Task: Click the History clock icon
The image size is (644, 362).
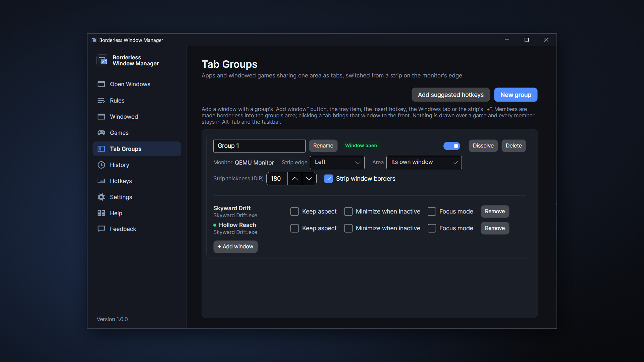Action: coord(101,165)
